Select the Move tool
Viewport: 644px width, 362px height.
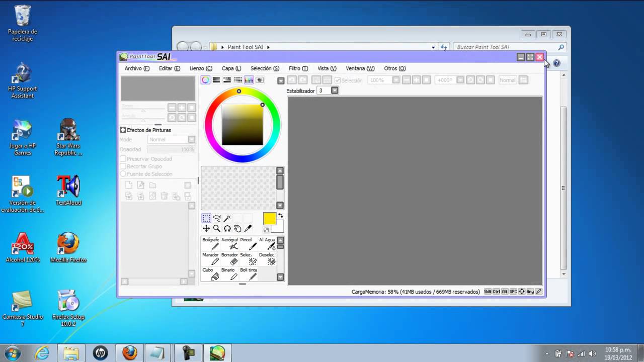click(x=206, y=228)
